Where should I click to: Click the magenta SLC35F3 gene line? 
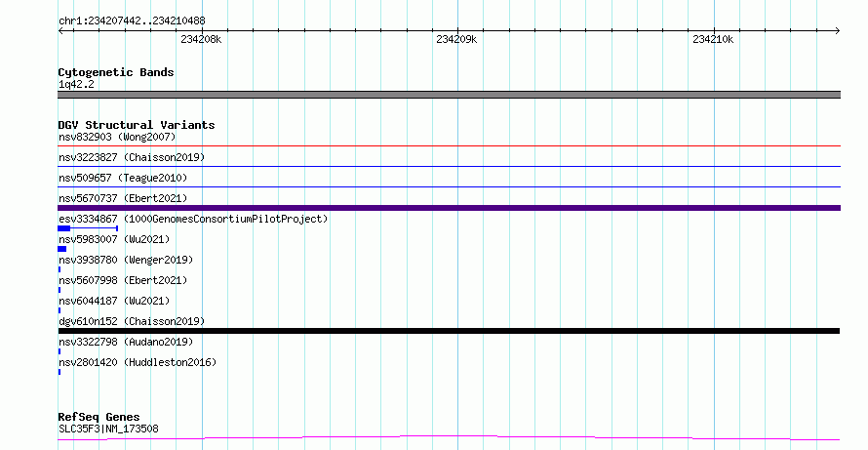[449, 438]
